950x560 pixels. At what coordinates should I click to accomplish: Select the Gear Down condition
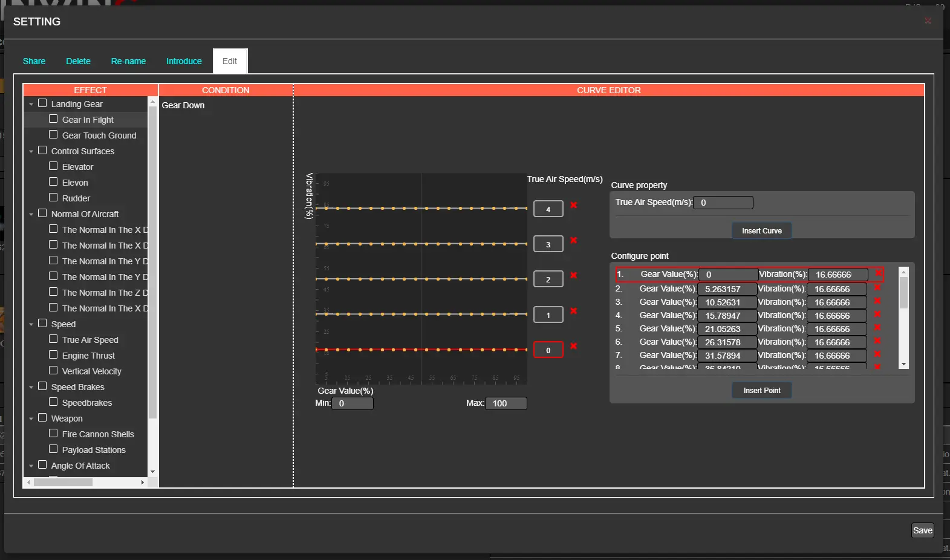coord(183,105)
